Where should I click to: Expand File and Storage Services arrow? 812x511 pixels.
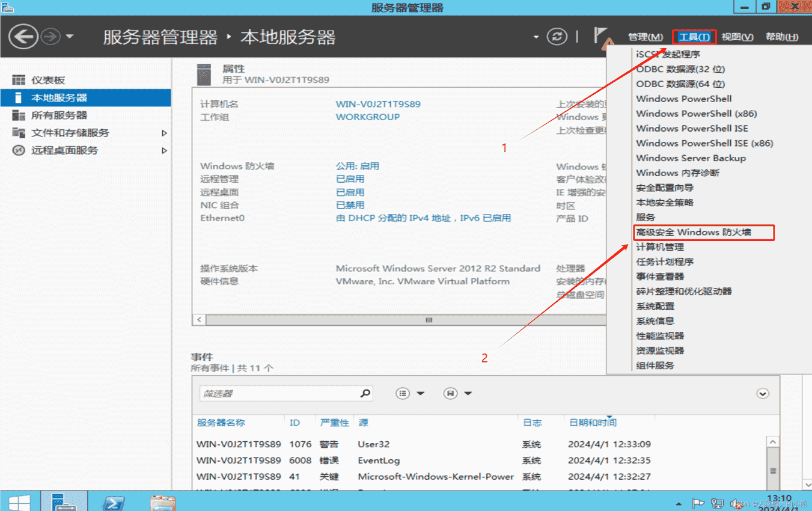164,133
